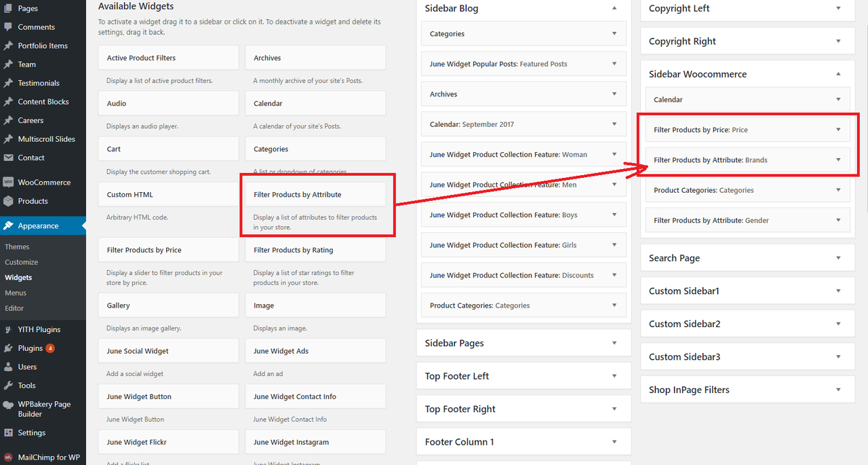Viewport: 868px width, 465px height.
Task: Click the Portfolio Items pin icon
Action: point(8,45)
